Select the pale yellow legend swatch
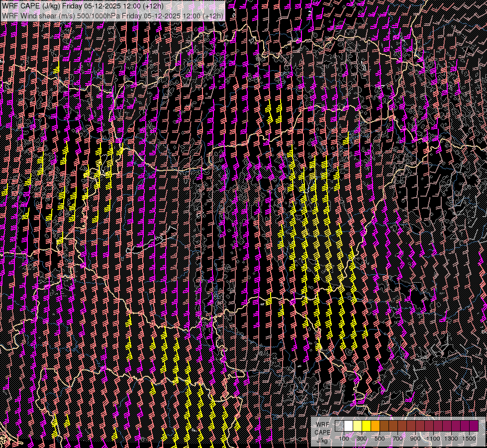Image resolution: width=487 pixels, height=448 pixels. tap(358, 426)
